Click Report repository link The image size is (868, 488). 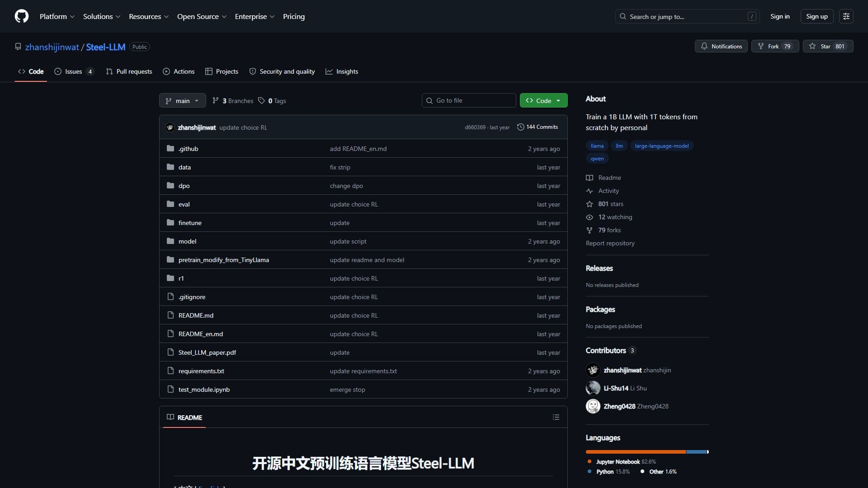(610, 243)
